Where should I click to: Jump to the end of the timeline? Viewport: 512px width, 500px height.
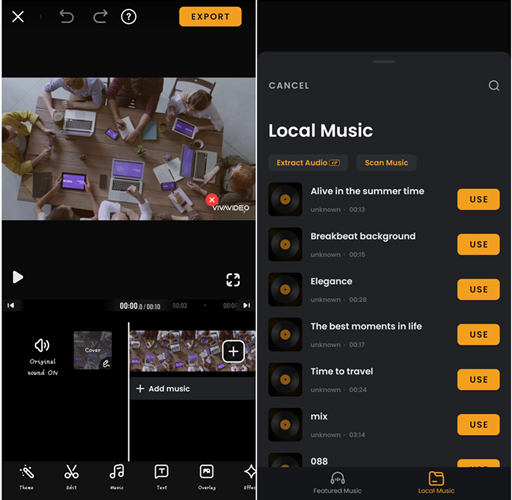[247, 305]
